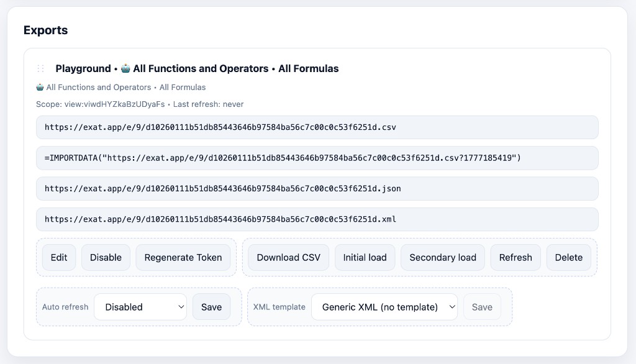The height and width of the screenshot is (364, 636).
Task: Select the CSV export URL field
Action: coord(317,127)
